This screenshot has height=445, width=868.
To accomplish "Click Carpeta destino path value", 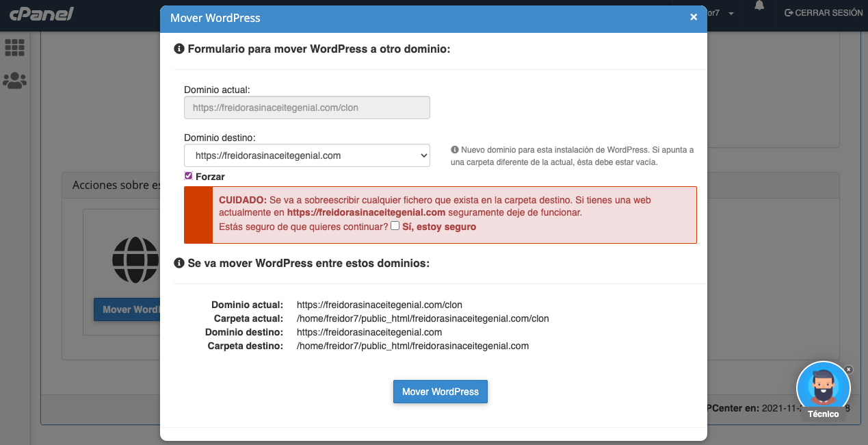I will (x=412, y=346).
